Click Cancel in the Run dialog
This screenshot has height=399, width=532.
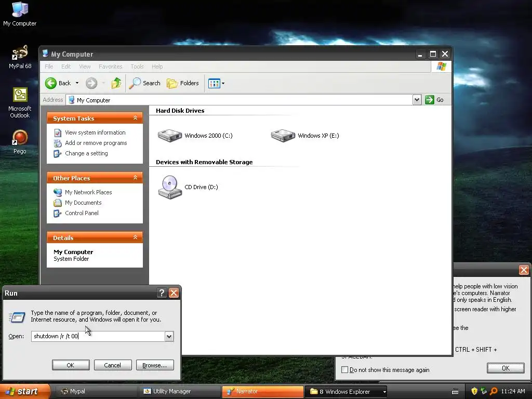point(113,365)
